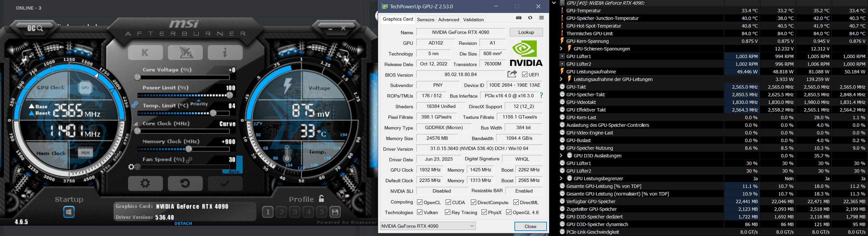Toggle the DirectCompute checkbox
Image resolution: width=868 pixels, height=236 pixels.
point(474,202)
